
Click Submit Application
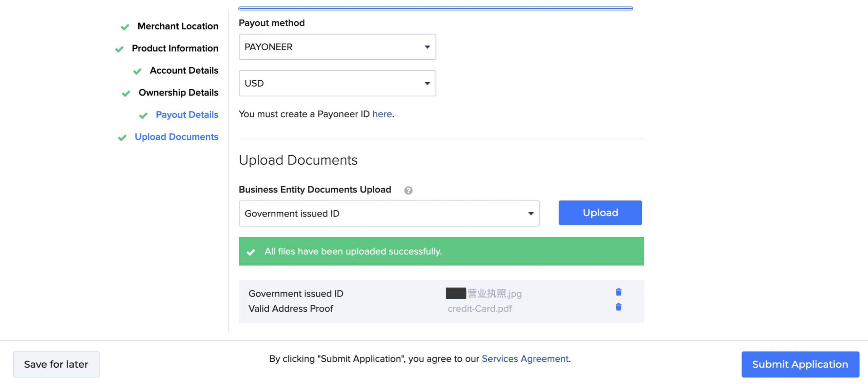[x=800, y=364]
